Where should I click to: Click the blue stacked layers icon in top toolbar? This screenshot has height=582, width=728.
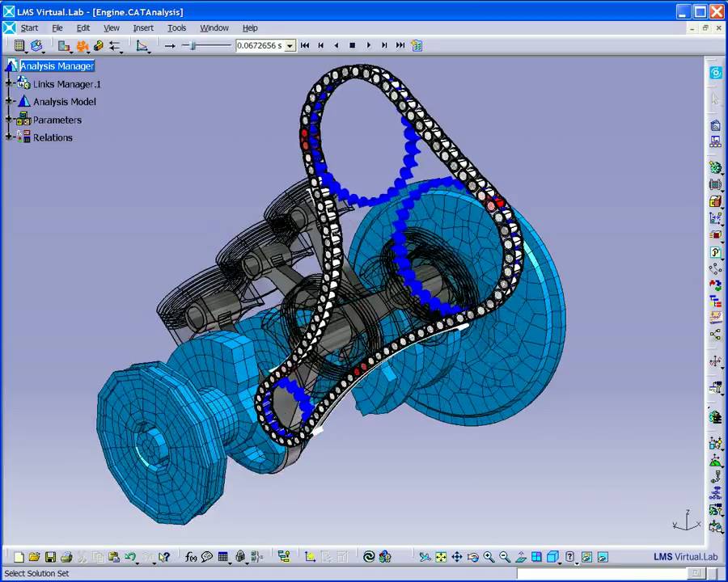click(36, 45)
